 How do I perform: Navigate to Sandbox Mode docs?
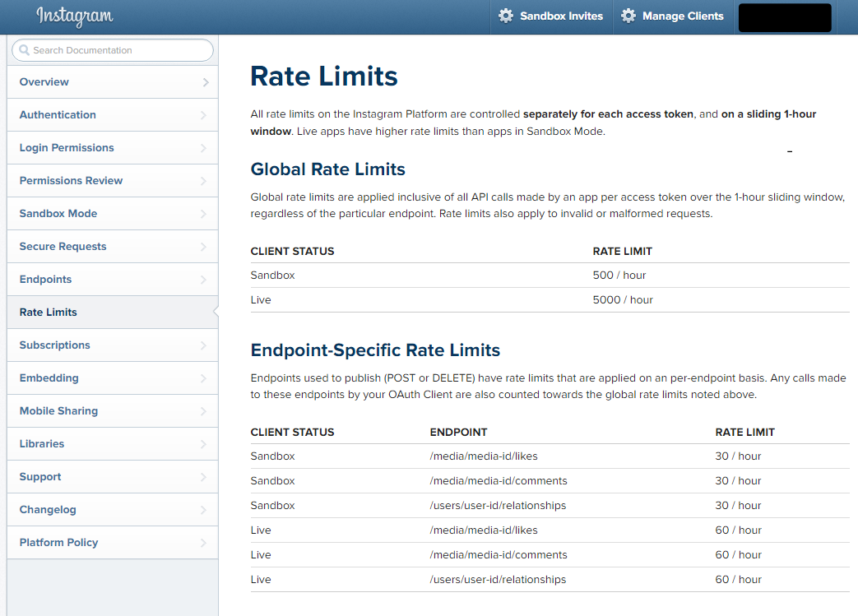pos(112,213)
